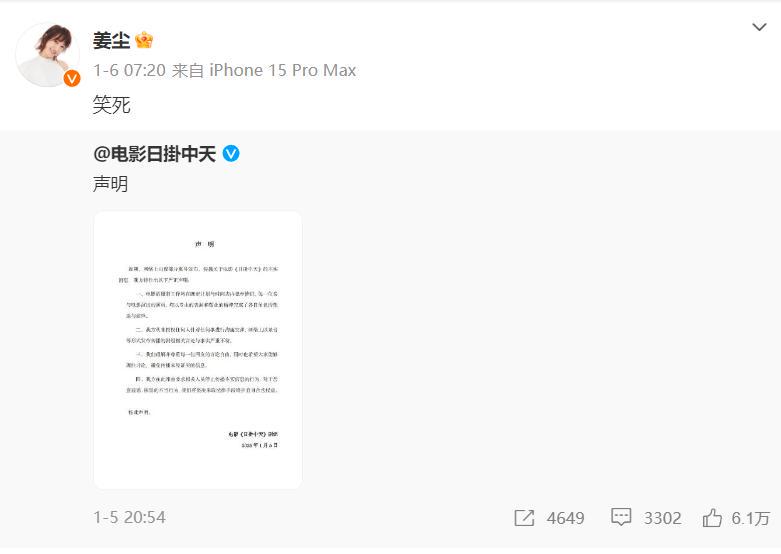Image resolution: width=781 pixels, height=554 pixels.
Task: Click the orange V verification badge
Action: pyautogui.click(x=72, y=78)
